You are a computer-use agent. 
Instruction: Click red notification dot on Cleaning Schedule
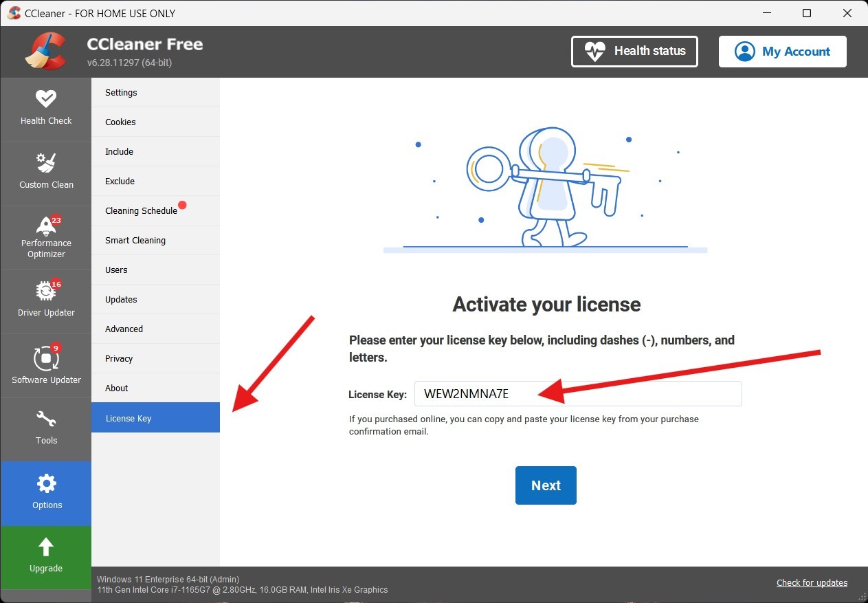point(182,205)
